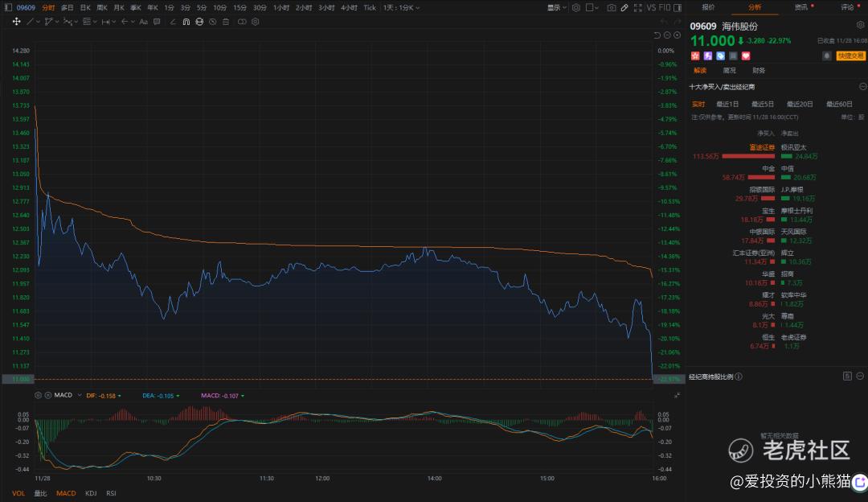Switch indicator to RSI
This screenshot has width=868, height=502.
[111, 493]
